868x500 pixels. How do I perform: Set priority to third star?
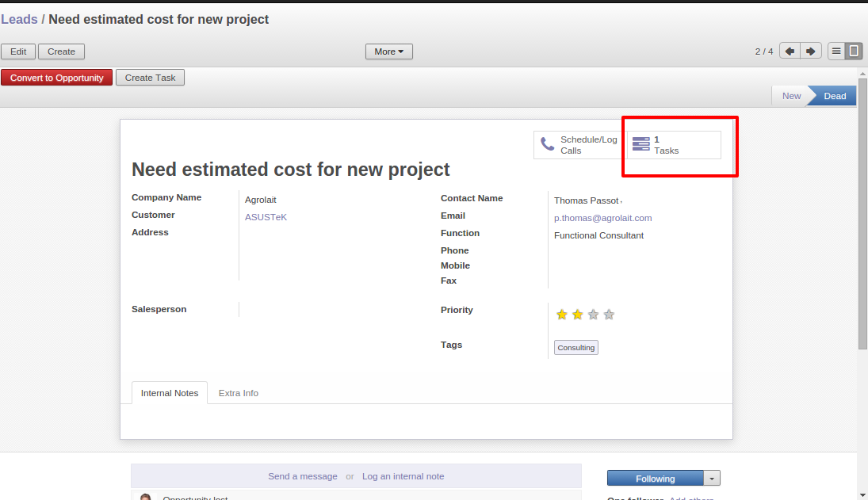tap(594, 315)
